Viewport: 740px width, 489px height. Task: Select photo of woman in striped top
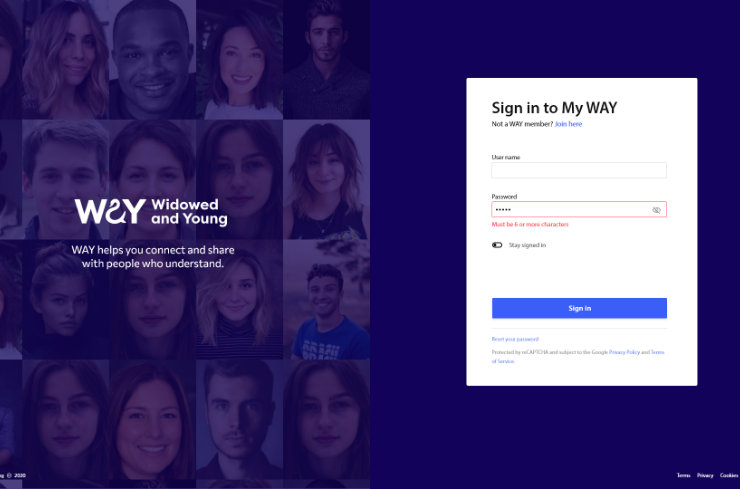239,300
